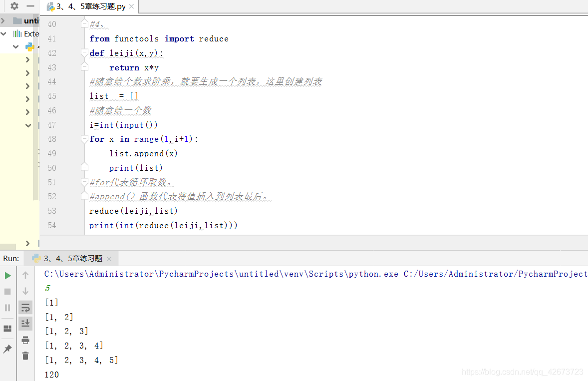Collapse the code fold at line 42
Viewport: 588px width, 381px height.
point(84,52)
